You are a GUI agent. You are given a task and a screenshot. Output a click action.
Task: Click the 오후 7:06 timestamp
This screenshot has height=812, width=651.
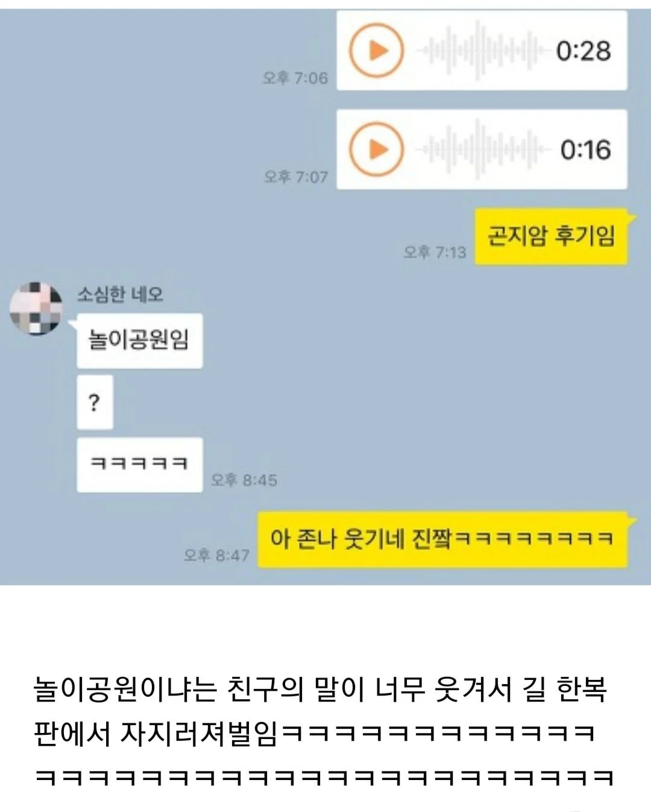(x=295, y=78)
